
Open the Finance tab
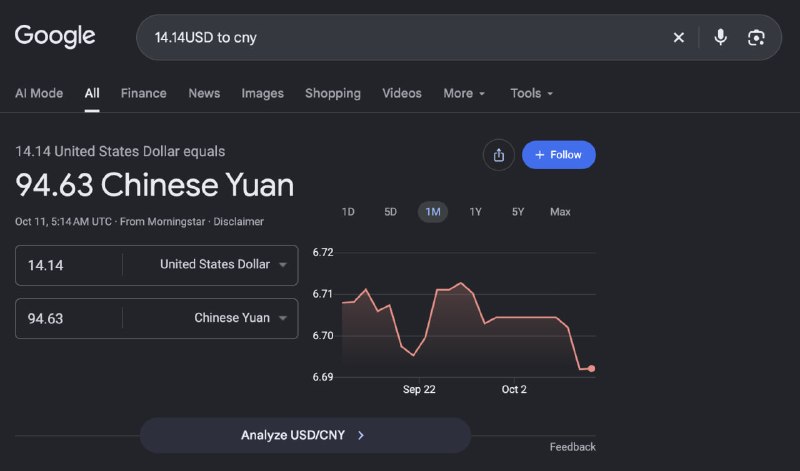143,93
